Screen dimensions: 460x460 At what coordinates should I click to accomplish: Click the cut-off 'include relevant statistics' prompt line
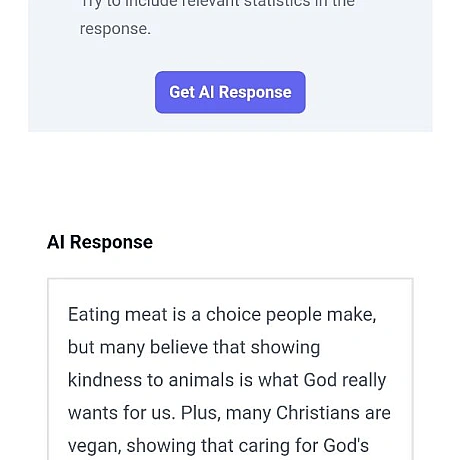coord(217,4)
